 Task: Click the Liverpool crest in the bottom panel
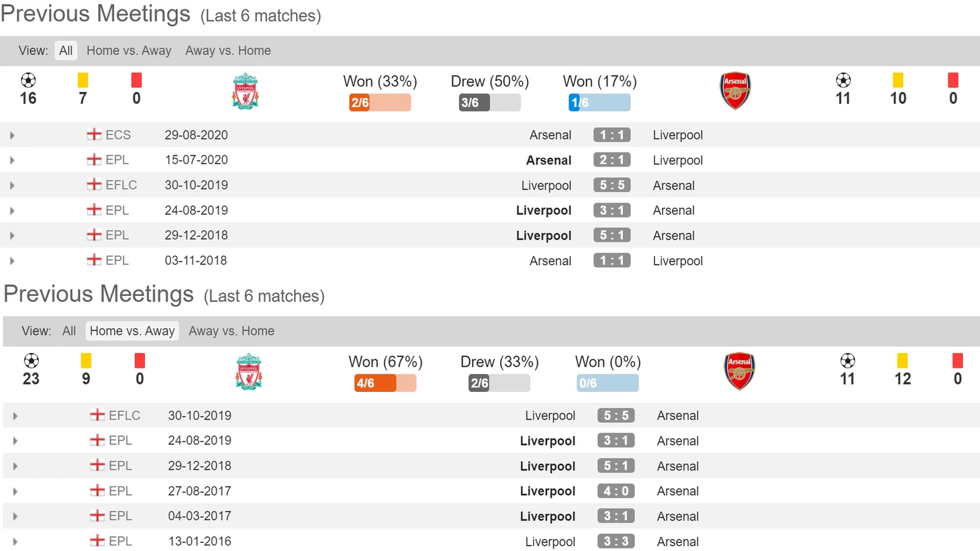[x=249, y=372]
